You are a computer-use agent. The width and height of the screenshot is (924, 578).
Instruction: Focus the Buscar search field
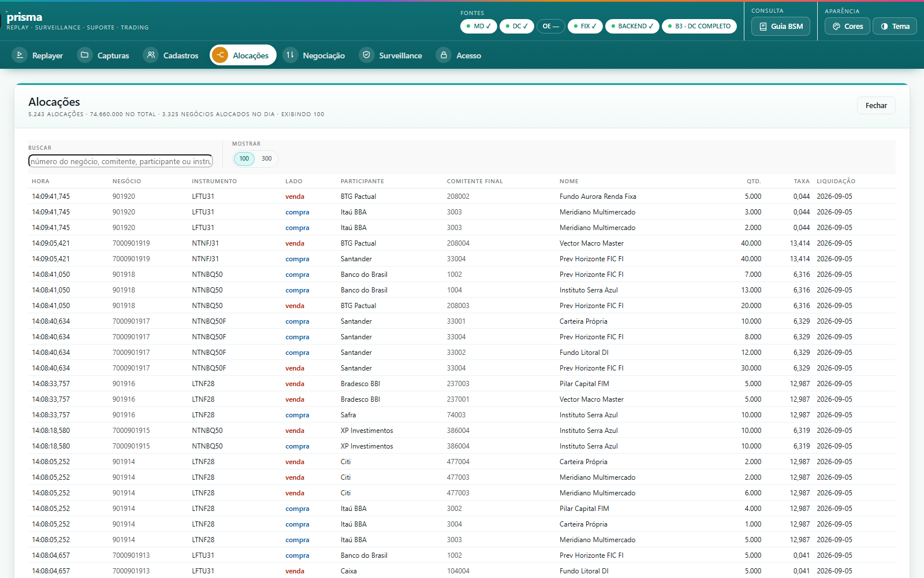[x=121, y=161]
